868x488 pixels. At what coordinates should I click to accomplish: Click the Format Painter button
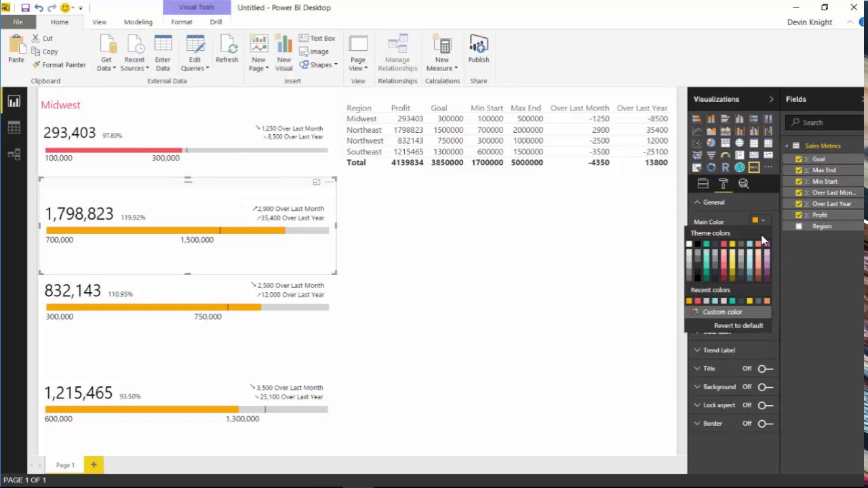(x=59, y=65)
